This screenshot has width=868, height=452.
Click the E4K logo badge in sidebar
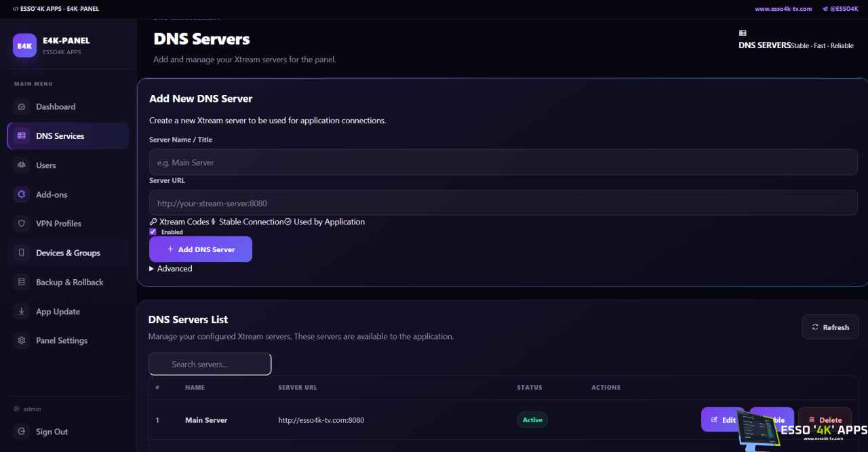[24, 45]
